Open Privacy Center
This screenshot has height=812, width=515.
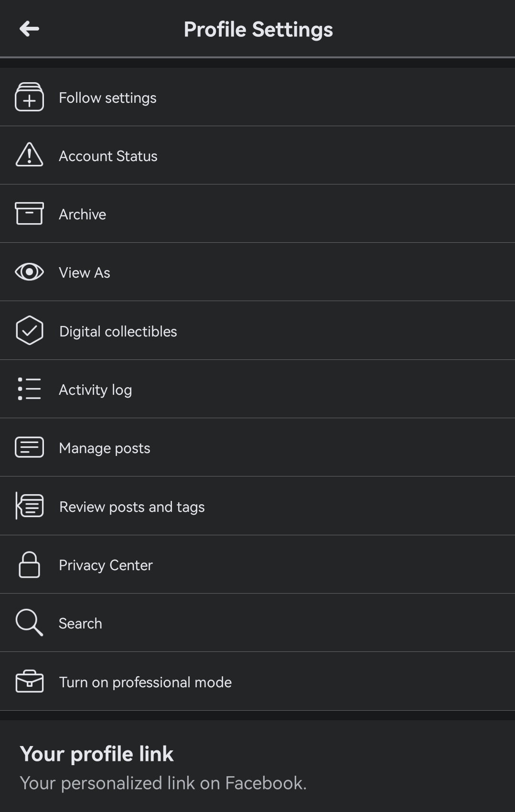coord(257,564)
